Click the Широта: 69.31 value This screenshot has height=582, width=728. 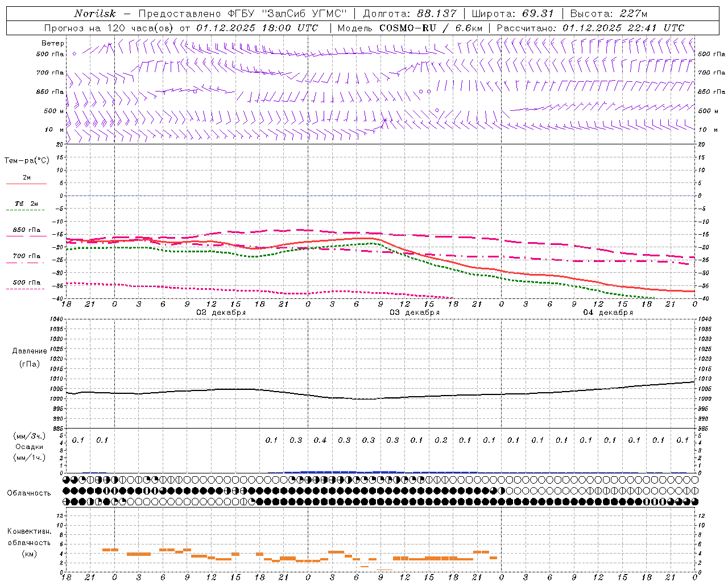coord(512,14)
